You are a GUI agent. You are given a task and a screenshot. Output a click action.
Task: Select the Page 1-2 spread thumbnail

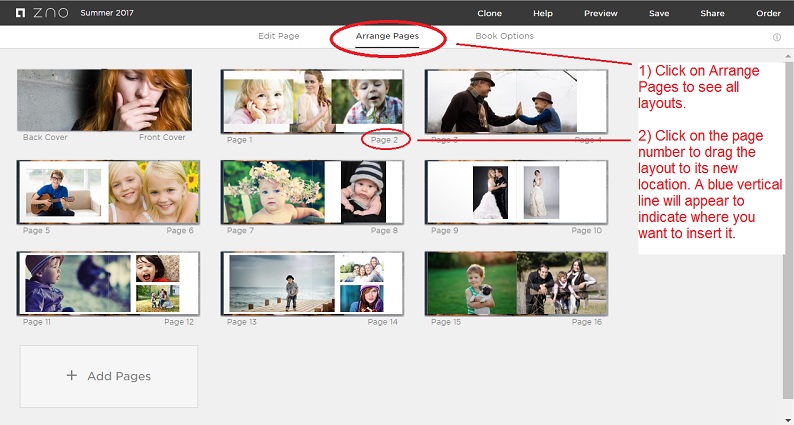click(x=312, y=101)
